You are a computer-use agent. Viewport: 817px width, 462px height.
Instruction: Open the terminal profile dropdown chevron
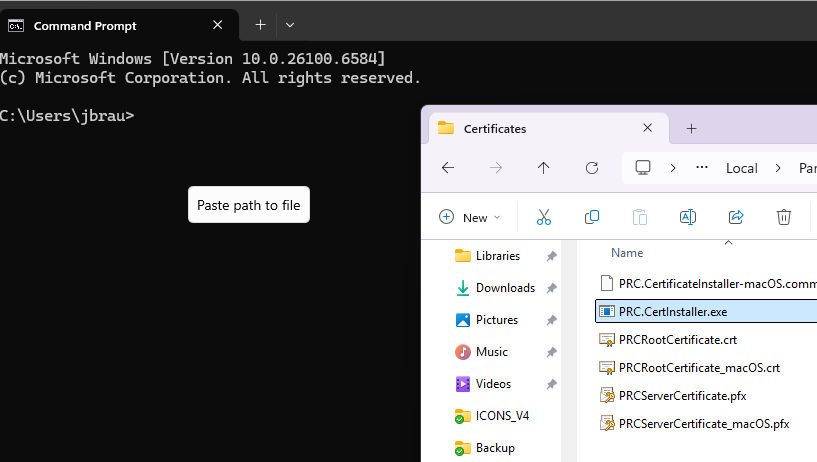pyautogui.click(x=290, y=24)
